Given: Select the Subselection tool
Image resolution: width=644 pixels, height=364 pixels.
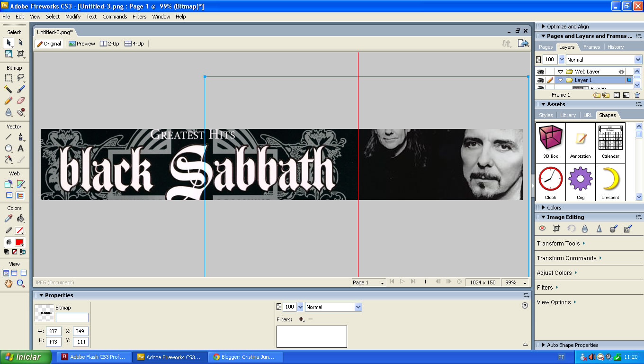Looking at the screenshot, I should coord(20,43).
